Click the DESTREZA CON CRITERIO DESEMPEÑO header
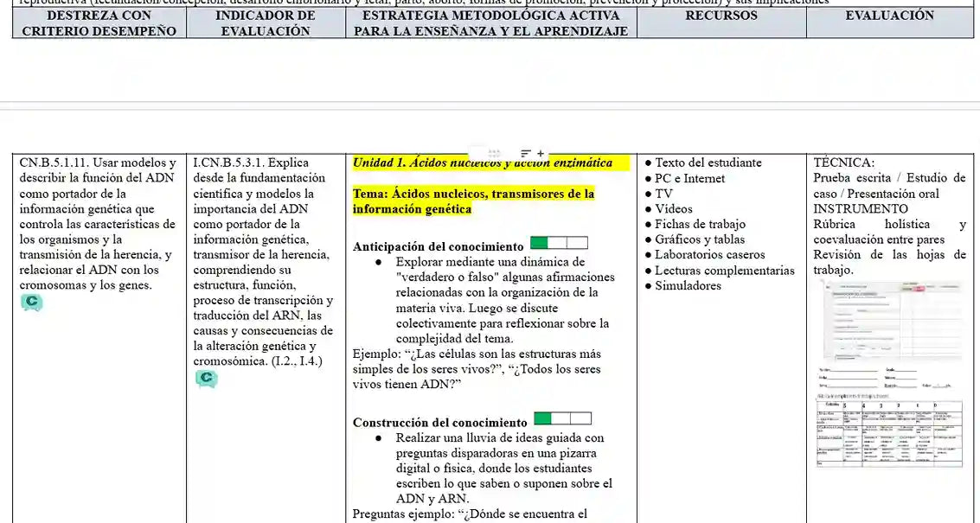 (99, 23)
